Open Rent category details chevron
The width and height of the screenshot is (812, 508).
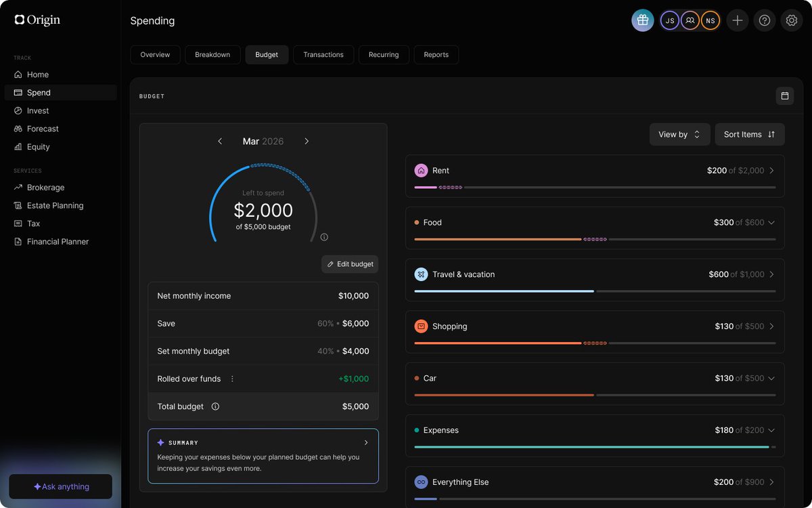pos(771,171)
